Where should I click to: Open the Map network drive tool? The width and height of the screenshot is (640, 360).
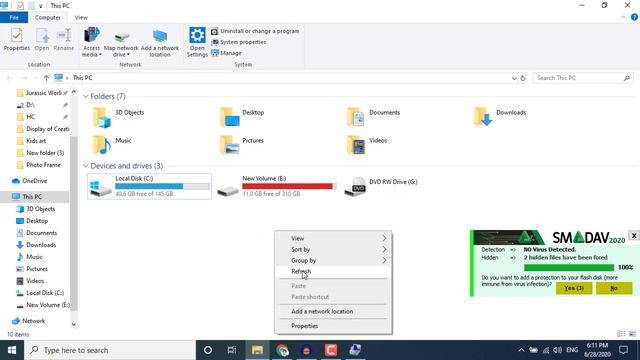coord(121,42)
